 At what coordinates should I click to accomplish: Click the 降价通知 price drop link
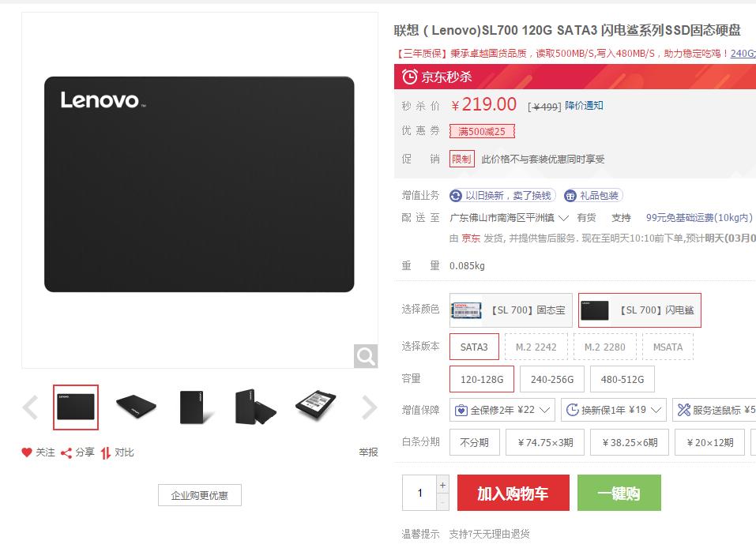point(584,106)
